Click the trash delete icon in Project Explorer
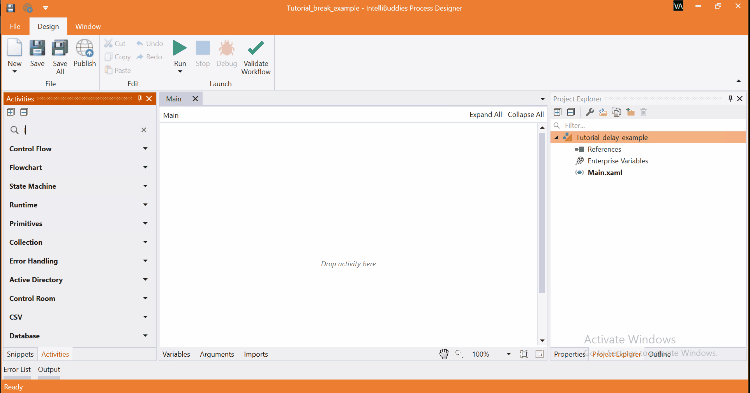Viewport: 750px width, 393px height. pyautogui.click(x=644, y=112)
